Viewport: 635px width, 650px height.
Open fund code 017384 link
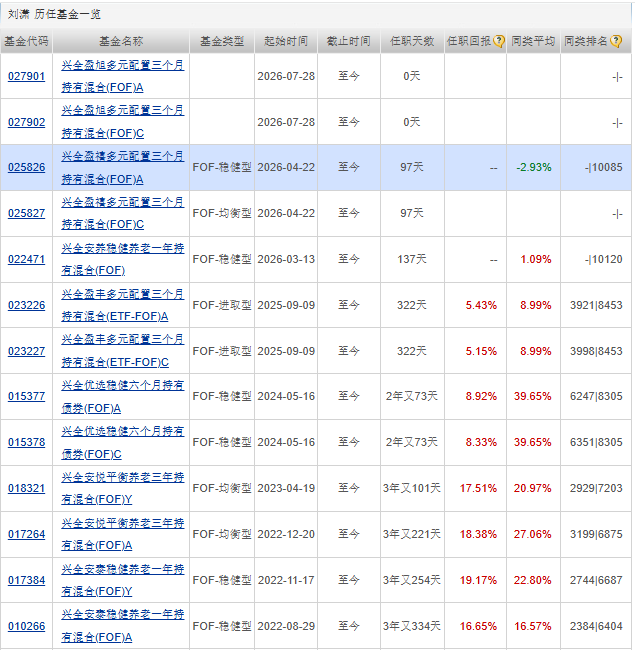27,580
